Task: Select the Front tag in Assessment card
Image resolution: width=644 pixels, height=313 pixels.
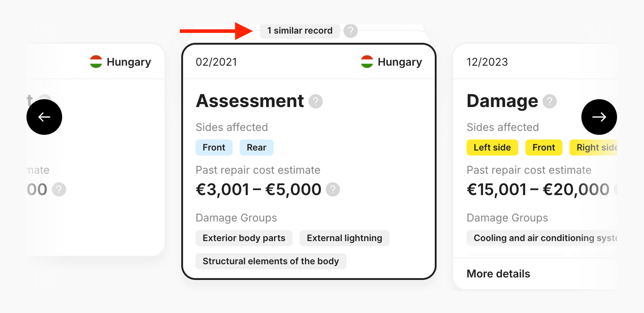Action: 214,147
